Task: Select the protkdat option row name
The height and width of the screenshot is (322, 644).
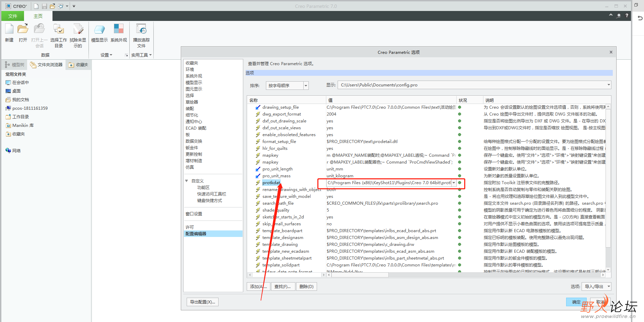Action: pos(271,183)
